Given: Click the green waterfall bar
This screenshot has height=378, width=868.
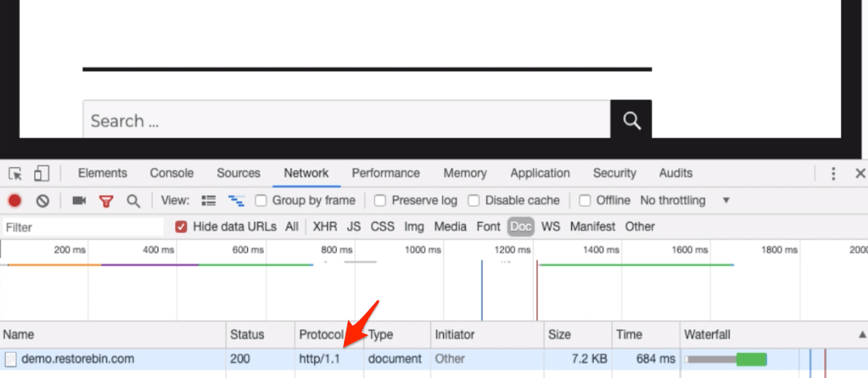Looking at the screenshot, I should pos(752,359).
